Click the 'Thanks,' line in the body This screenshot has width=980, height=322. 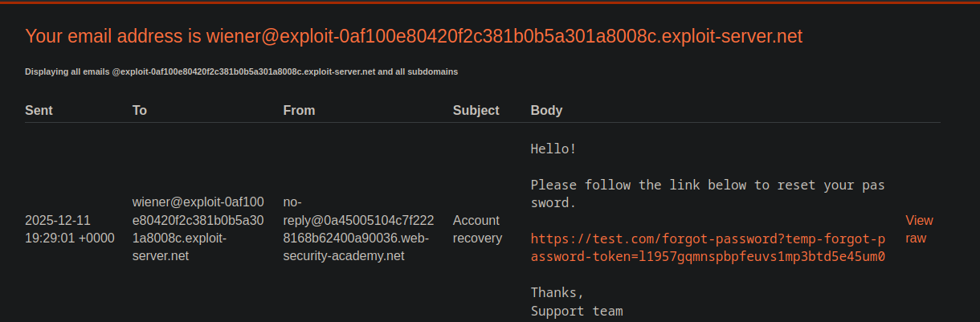(x=557, y=292)
